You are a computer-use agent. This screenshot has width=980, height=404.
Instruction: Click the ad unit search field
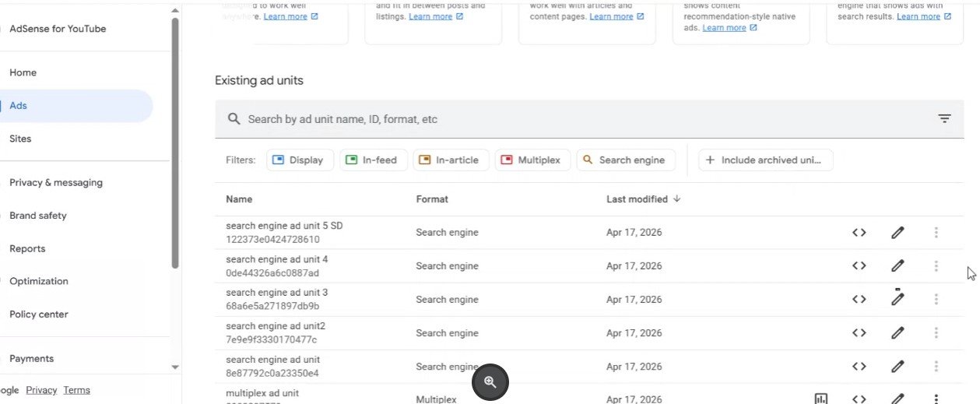pos(576,119)
